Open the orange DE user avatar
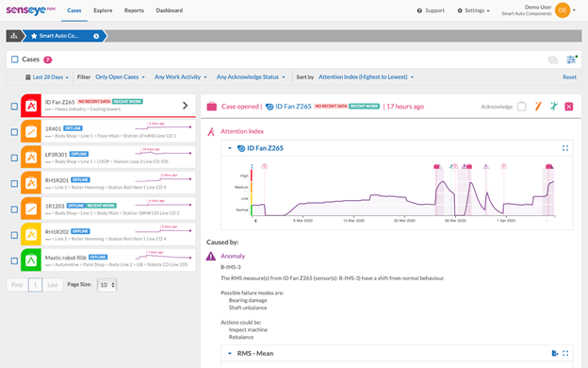Viewport: 588px width, 368px height. [x=563, y=10]
